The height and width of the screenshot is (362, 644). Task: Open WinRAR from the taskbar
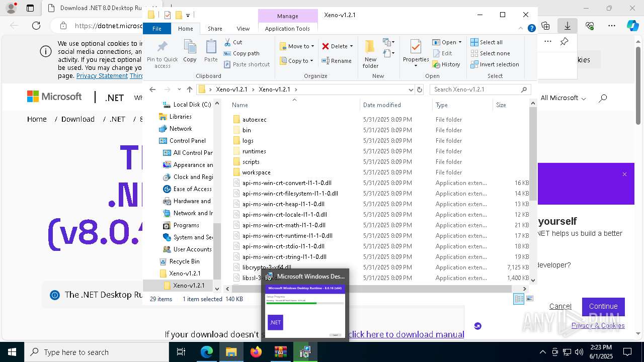click(280, 352)
